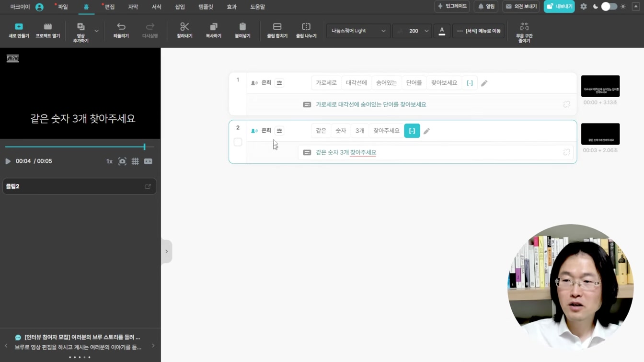This screenshot has height=362, width=644.
Task: Open the text color A swatch
Action: 442,31
